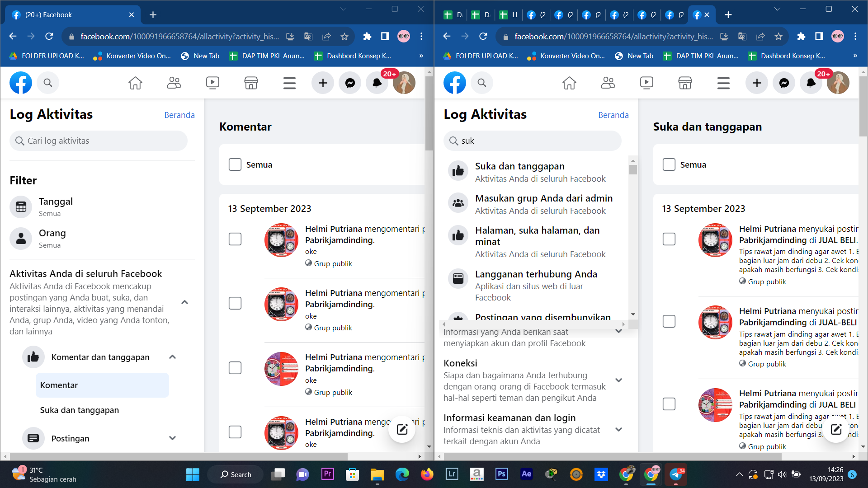Open Adobe Photoshop from taskbar
The width and height of the screenshot is (868, 488).
(x=501, y=474)
